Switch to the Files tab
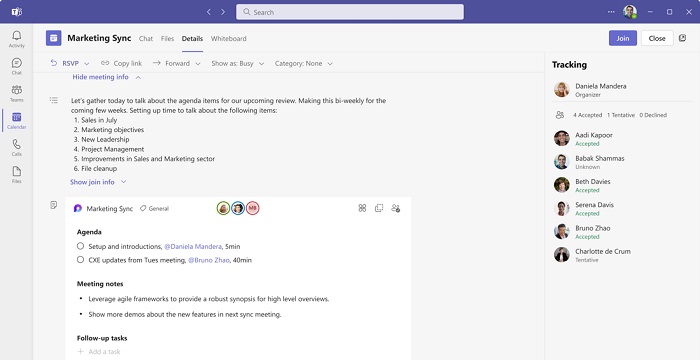Viewport: 700px width, 360px height. point(167,38)
